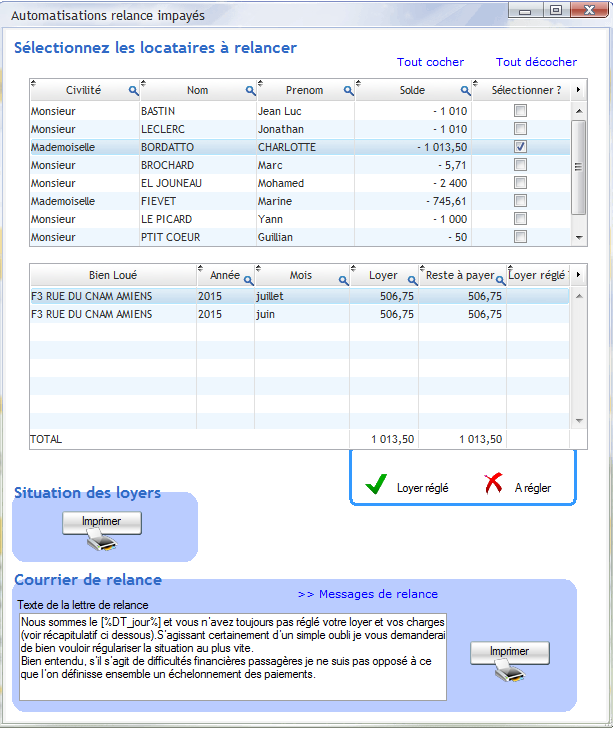Click the EL JOUNEAU balance - 2 400
Screen dimensions: 613x729
[x=450, y=183]
